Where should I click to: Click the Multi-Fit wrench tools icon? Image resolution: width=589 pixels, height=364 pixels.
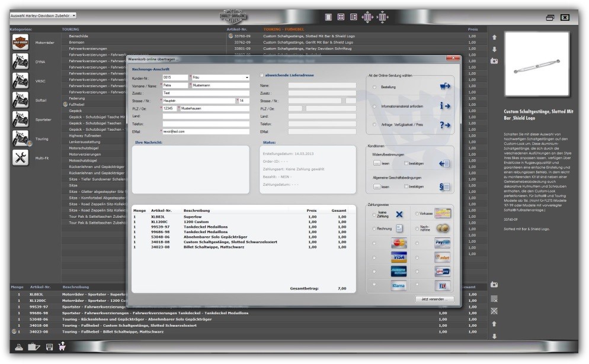tap(20, 157)
